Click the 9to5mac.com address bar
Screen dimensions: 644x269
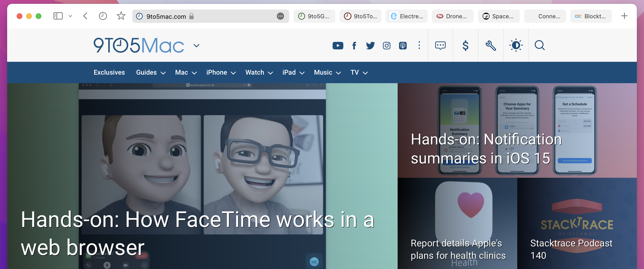pyautogui.click(x=205, y=16)
